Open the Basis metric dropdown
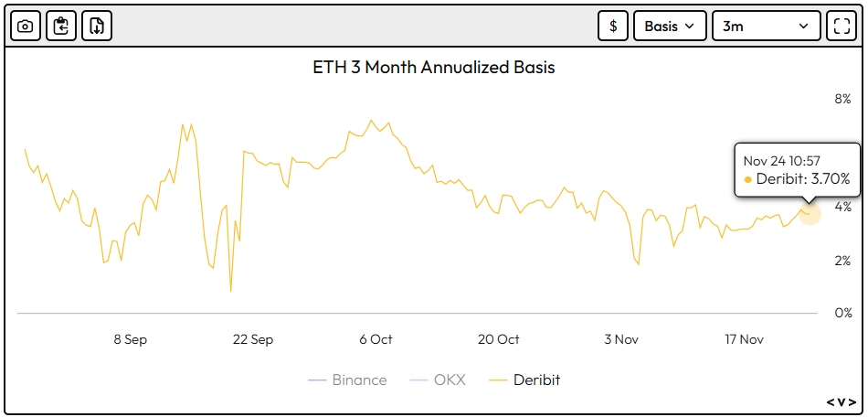The width and height of the screenshot is (868, 417). pyautogui.click(x=670, y=26)
